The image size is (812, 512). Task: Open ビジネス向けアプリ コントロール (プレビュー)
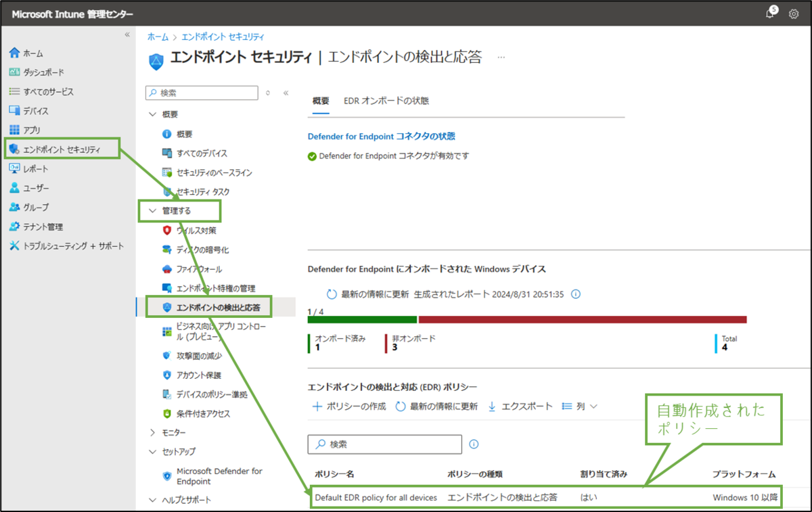pyautogui.click(x=221, y=331)
